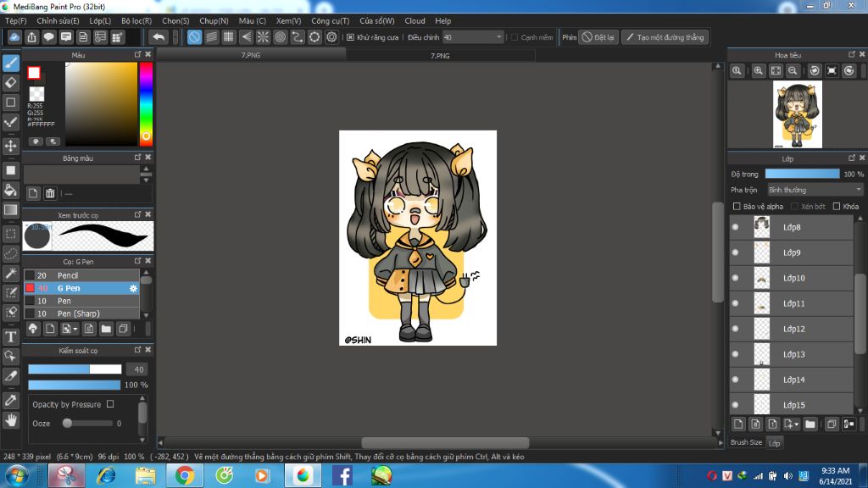This screenshot has height=488, width=868.
Task: Toggle Cạnh mềm checkbox
Action: [x=515, y=37]
